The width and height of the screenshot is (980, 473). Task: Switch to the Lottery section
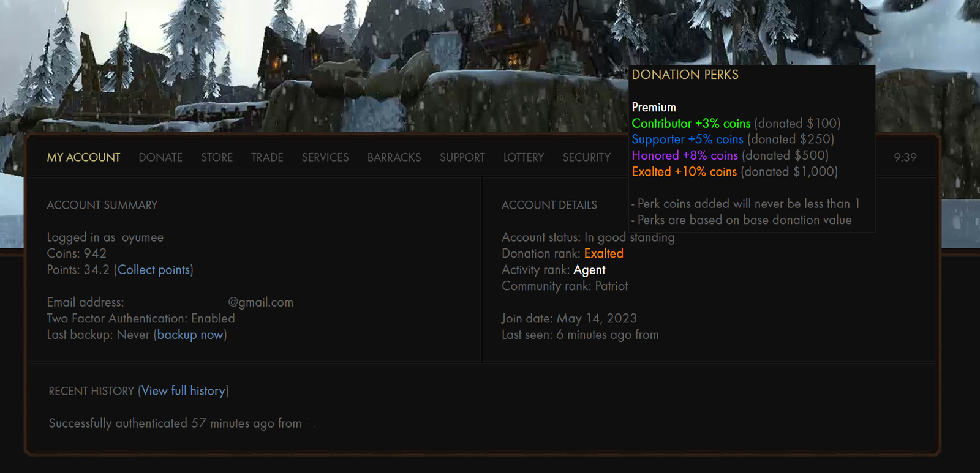point(523,157)
